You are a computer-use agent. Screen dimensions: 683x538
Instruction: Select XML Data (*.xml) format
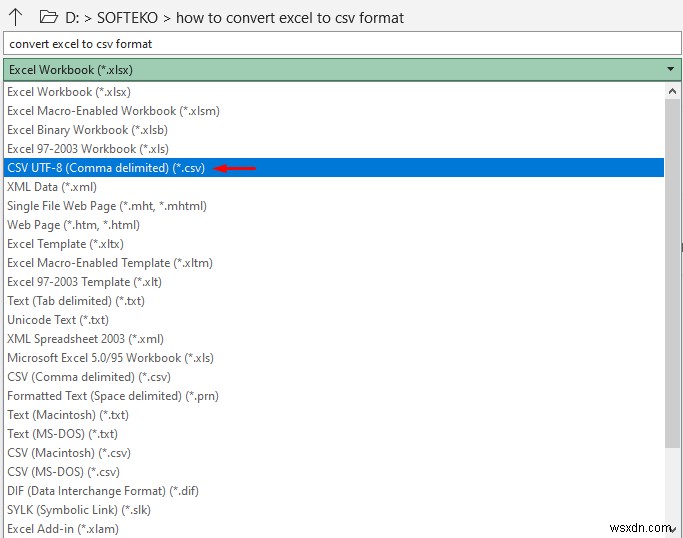tap(334, 187)
